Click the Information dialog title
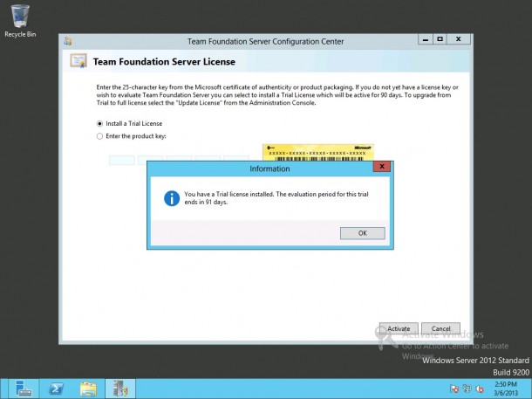 (269, 169)
